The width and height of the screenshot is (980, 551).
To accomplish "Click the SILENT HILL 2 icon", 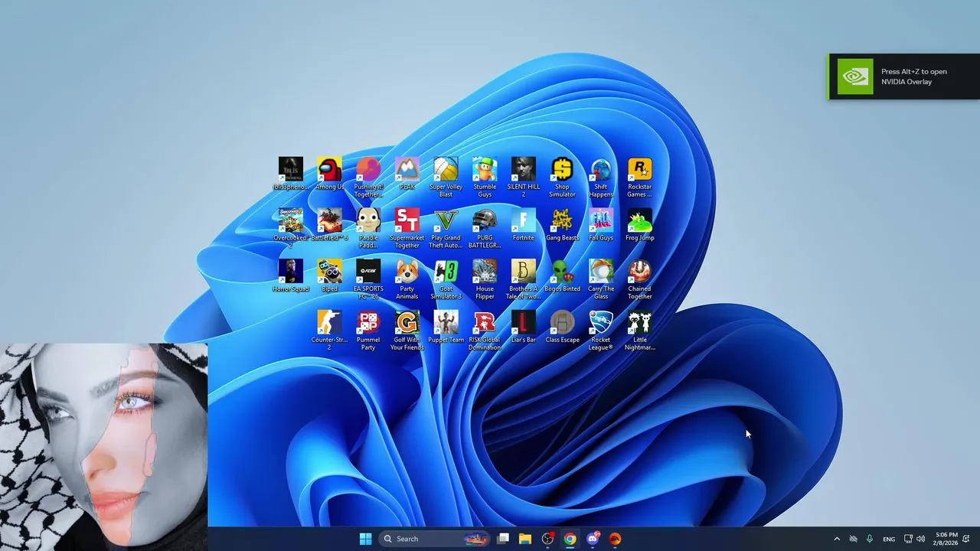I will (524, 178).
